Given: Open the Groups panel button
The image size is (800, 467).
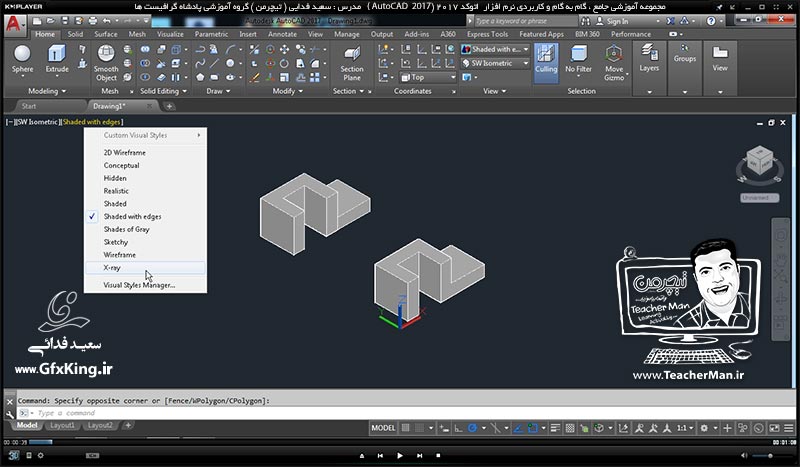Looking at the screenshot, I should 685,54.
